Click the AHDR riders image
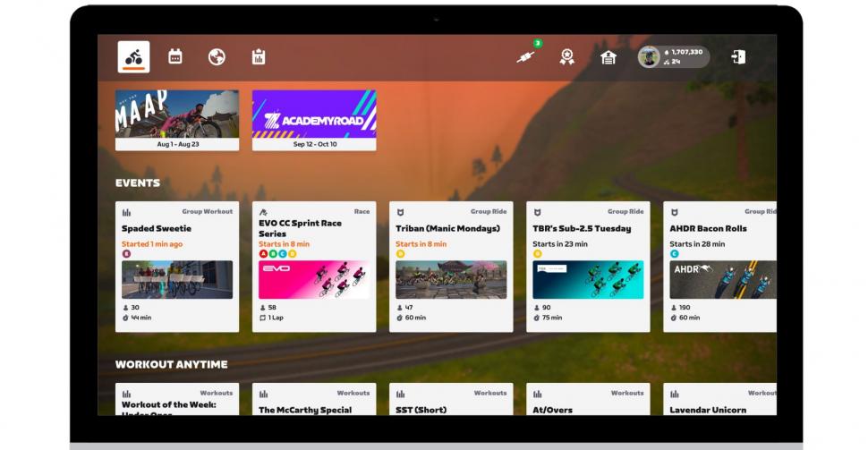868x450 pixels. pos(723,280)
